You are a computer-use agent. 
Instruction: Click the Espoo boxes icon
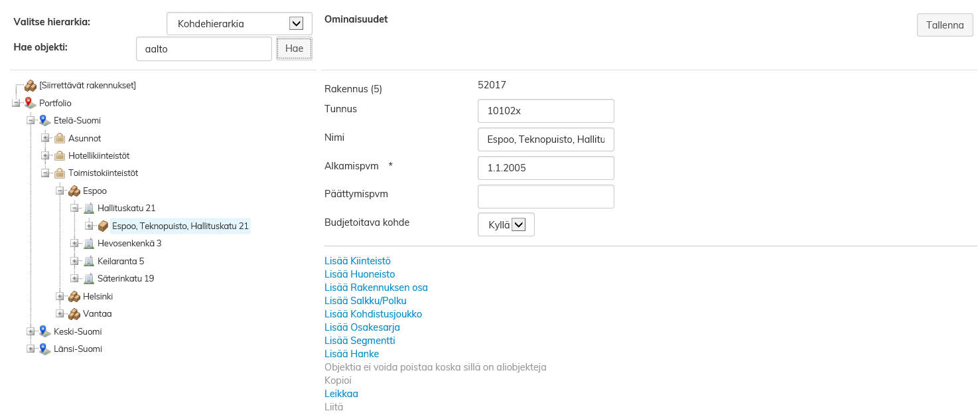74,191
